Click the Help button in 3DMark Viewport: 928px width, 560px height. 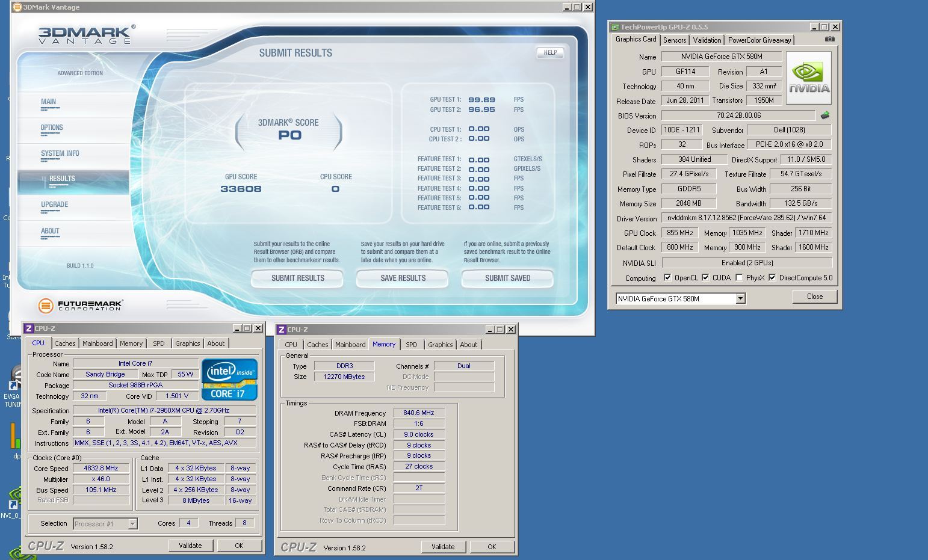pos(550,52)
